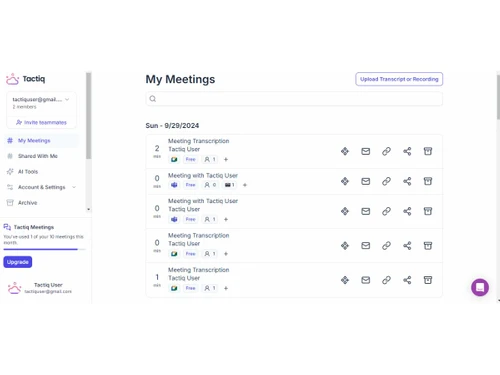Share the 2 min Meeting Transcription

407,151
